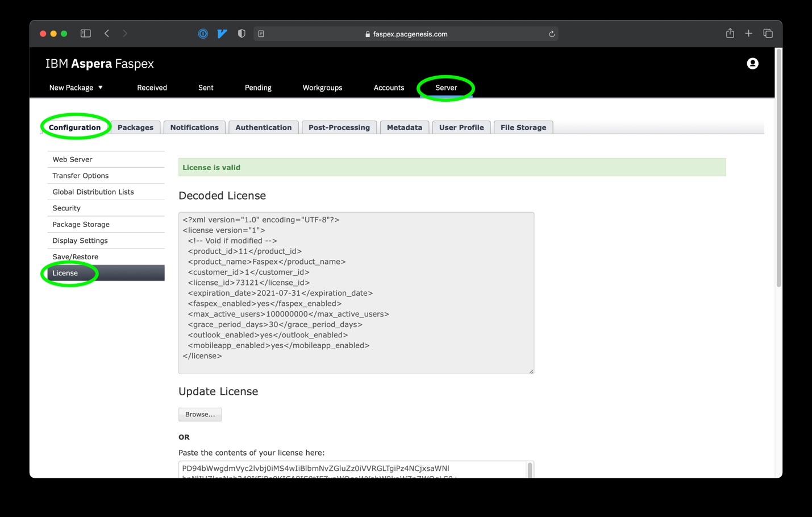Show the tab overview icon

click(x=768, y=34)
